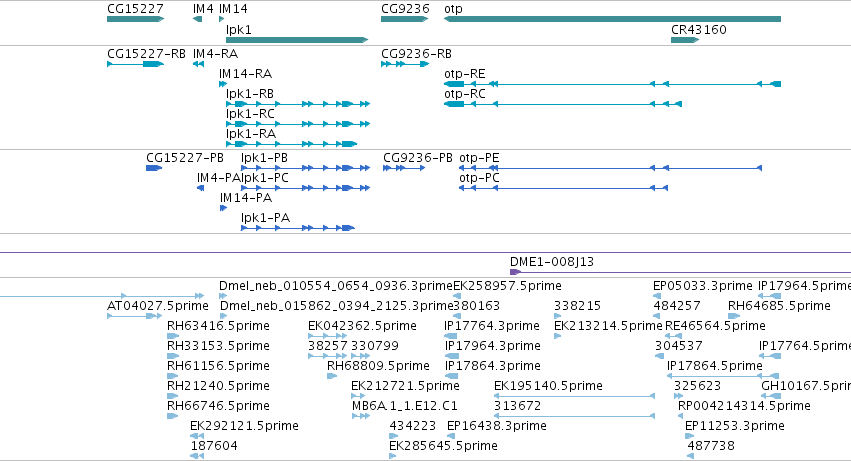The height and width of the screenshot is (461, 851).
Task: Click the 484257 feature label
Action: [677, 306]
